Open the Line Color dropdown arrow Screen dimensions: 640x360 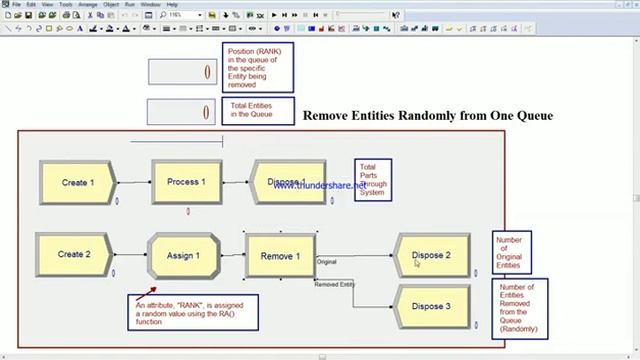pos(101,29)
